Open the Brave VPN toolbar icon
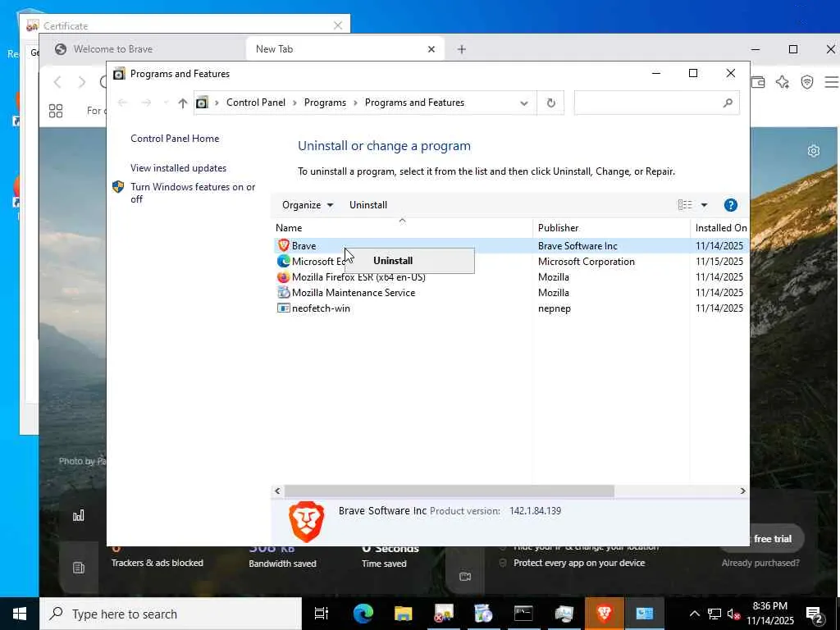 [807, 82]
